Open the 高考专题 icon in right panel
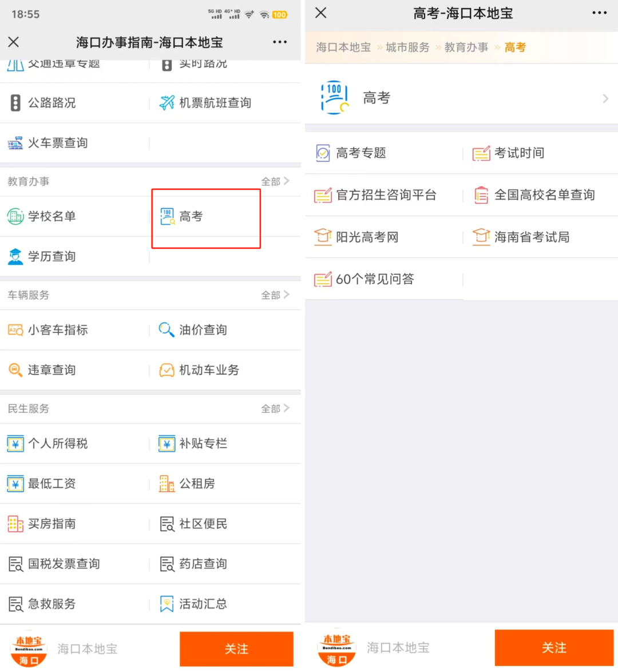The height and width of the screenshot is (672, 618). click(323, 153)
